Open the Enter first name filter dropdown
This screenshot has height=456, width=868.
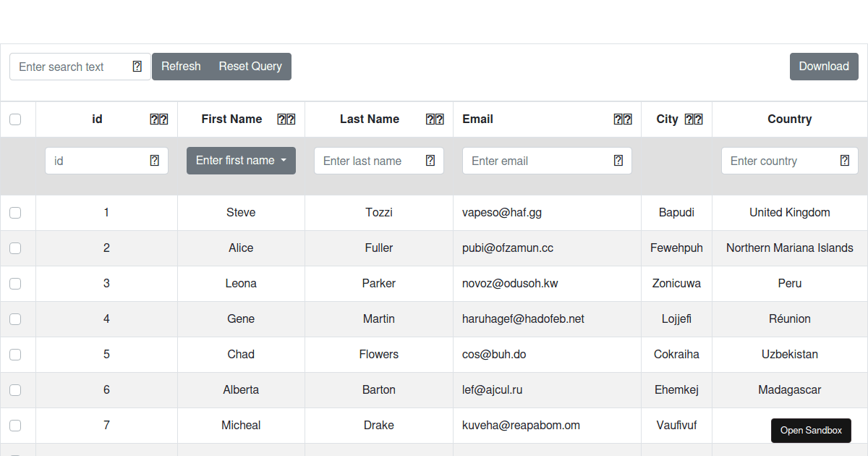pyautogui.click(x=241, y=161)
